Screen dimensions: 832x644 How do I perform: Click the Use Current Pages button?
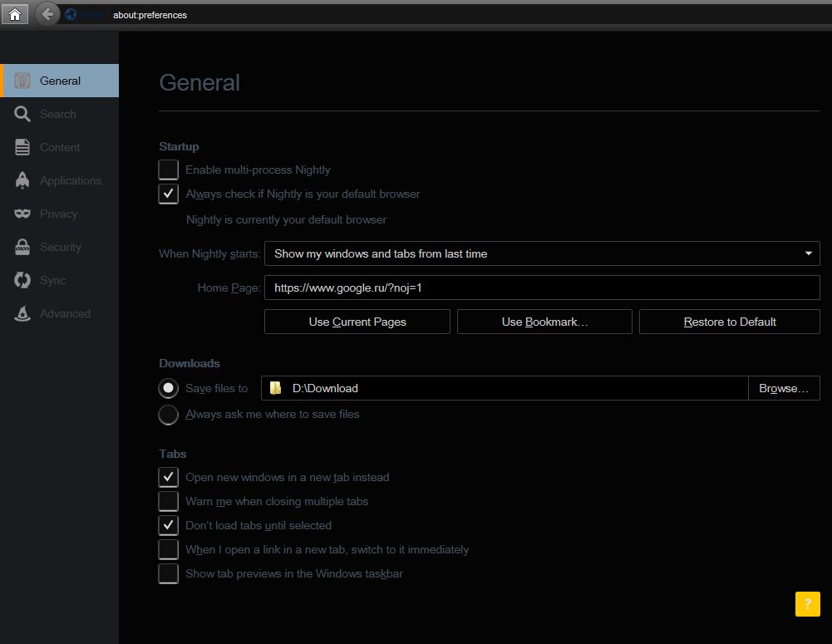[357, 322]
